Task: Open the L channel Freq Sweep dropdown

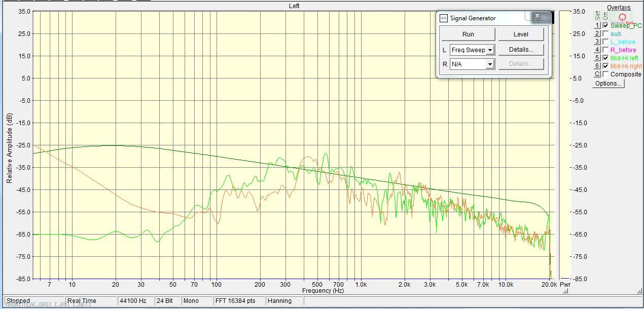Action: 490,50
